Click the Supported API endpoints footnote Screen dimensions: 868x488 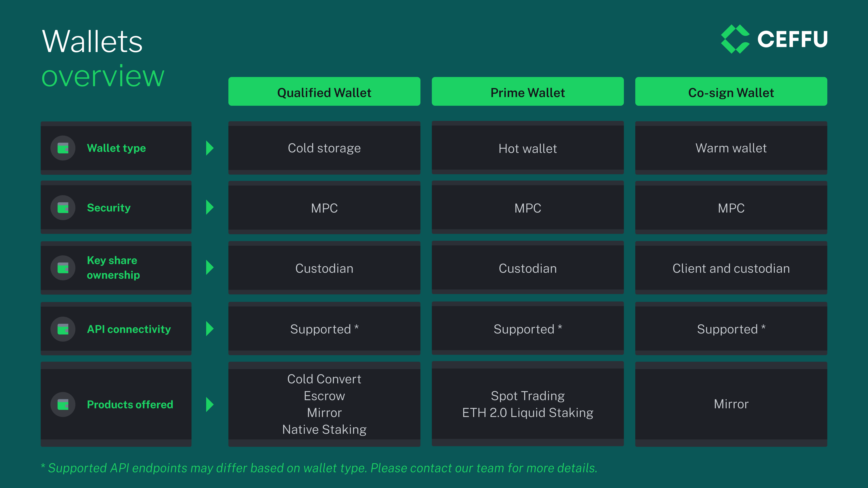coord(319,468)
